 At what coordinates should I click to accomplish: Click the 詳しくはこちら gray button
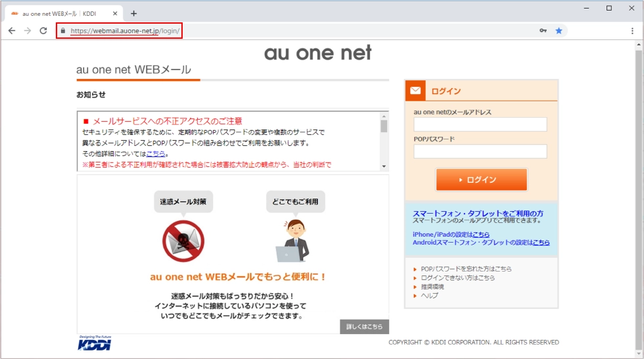pos(364,327)
